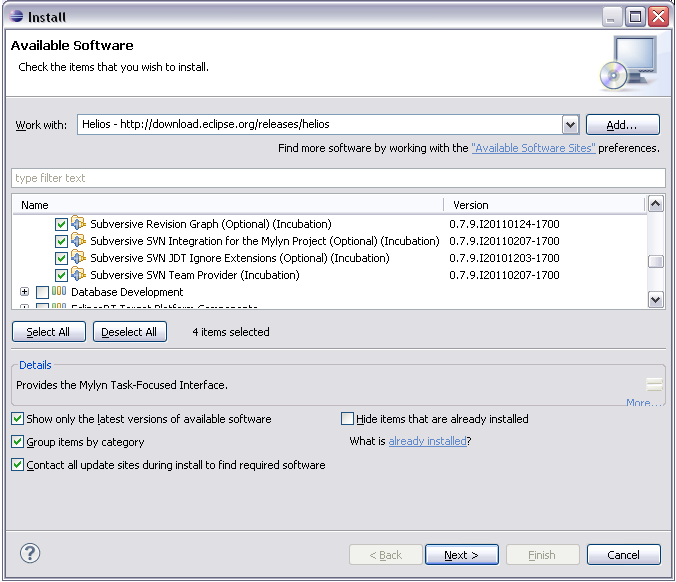
Task: Uncheck Subversive SVN Team Provider checkbox
Action: point(61,275)
